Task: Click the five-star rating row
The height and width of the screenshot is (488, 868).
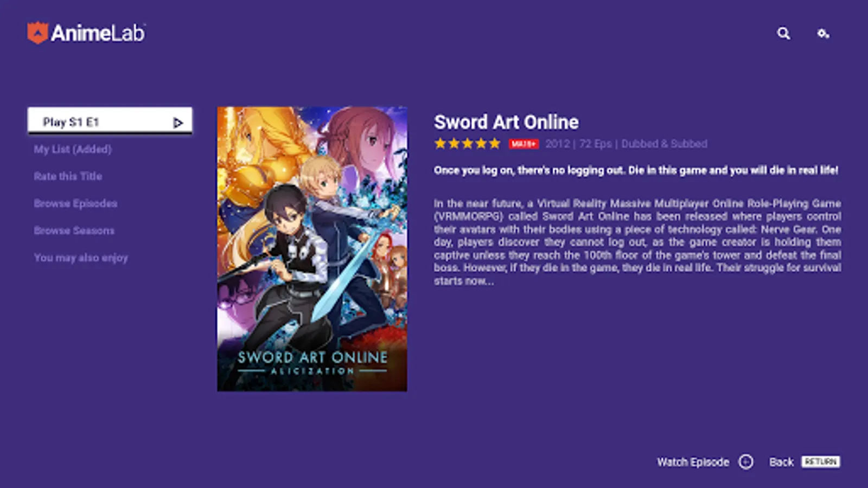Action: click(x=467, y=144)
